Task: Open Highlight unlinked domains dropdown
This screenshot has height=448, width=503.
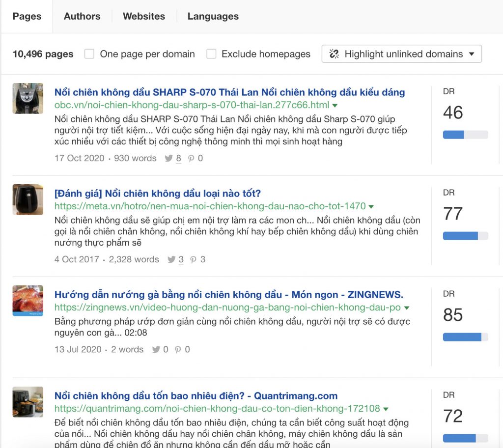Action: tap(402, 54)
